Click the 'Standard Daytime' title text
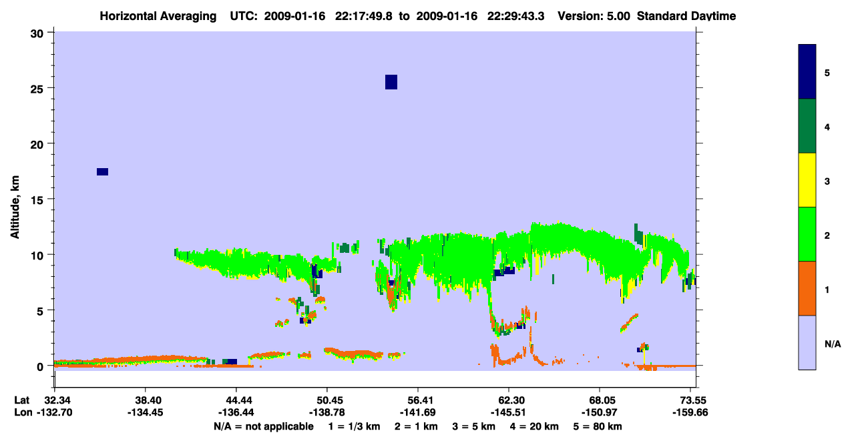The image size is (868, 445). tap(686, 16)
